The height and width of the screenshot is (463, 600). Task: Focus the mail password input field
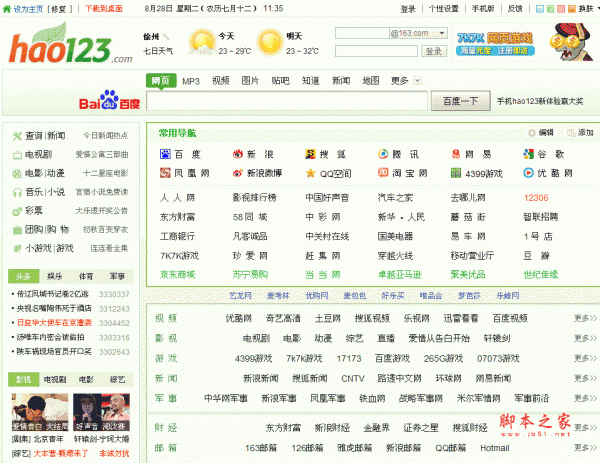376,51
